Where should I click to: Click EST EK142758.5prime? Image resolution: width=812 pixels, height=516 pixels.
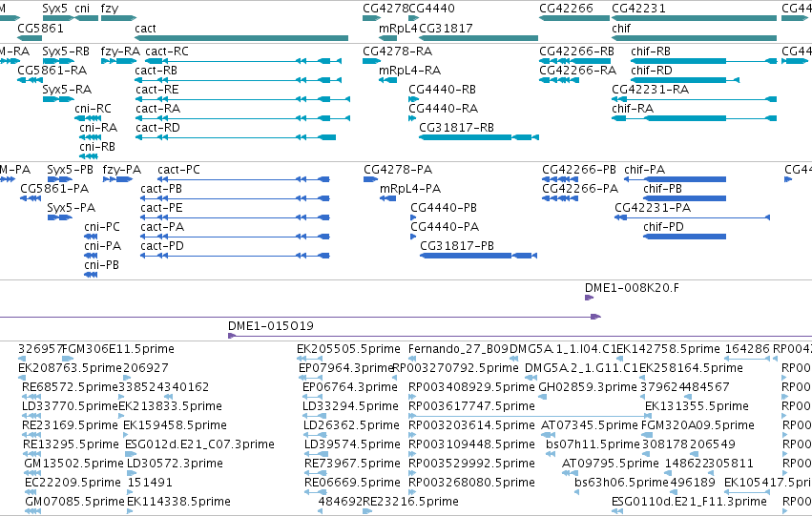pos(619,359)
